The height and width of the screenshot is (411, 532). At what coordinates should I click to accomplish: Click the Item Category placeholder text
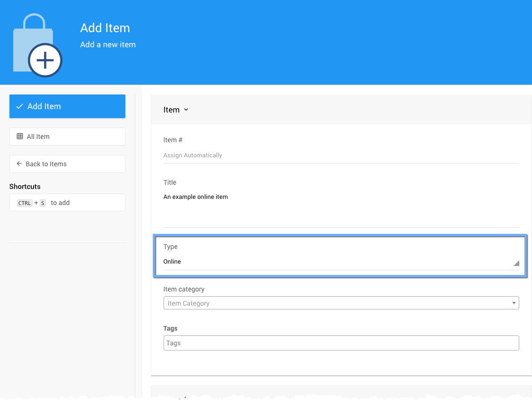(x=189, y=303)
